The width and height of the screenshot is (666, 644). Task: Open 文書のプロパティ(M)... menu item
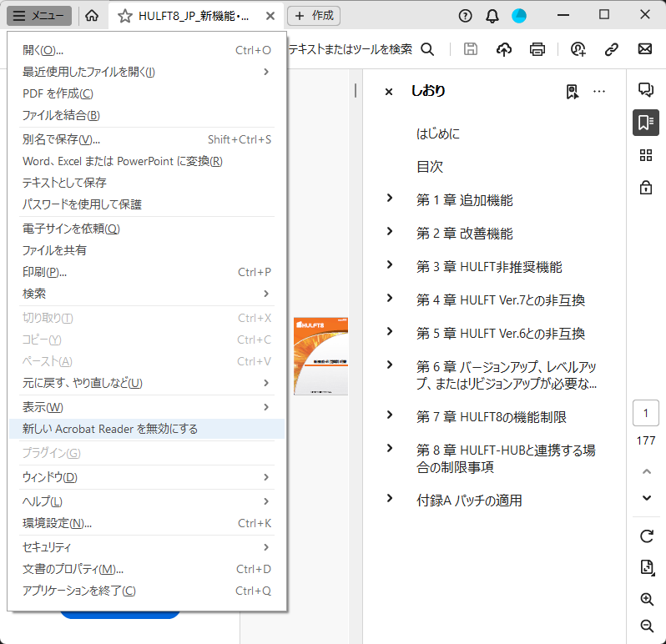coord(147,569)
